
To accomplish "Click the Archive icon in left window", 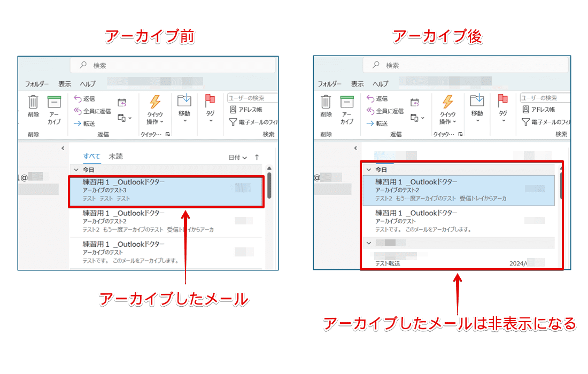I will [54, 102].
